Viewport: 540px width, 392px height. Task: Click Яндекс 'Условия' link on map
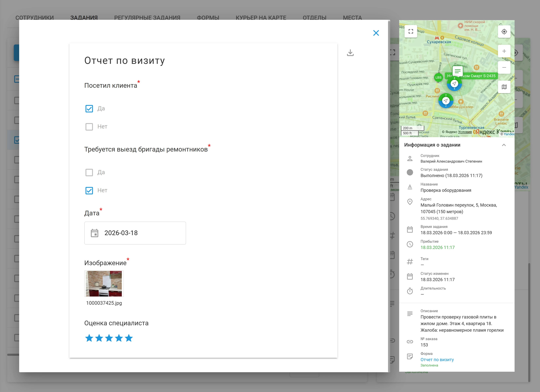pos(465,132)
